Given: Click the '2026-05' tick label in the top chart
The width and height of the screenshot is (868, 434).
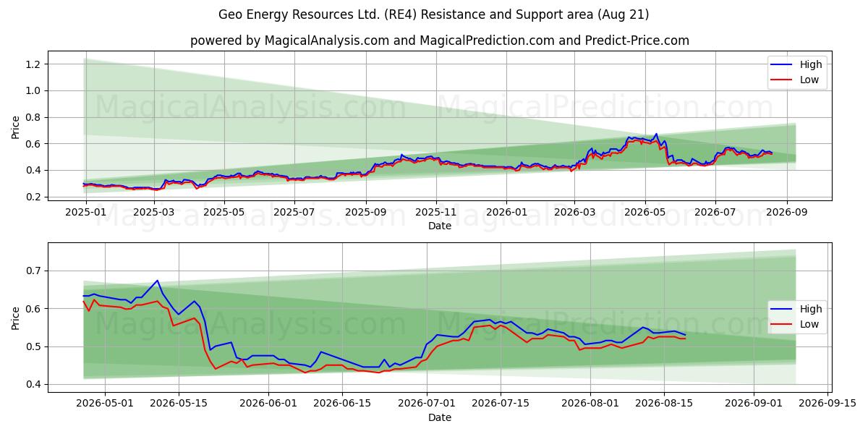Looking at the screenshot, I should [644, 212].
